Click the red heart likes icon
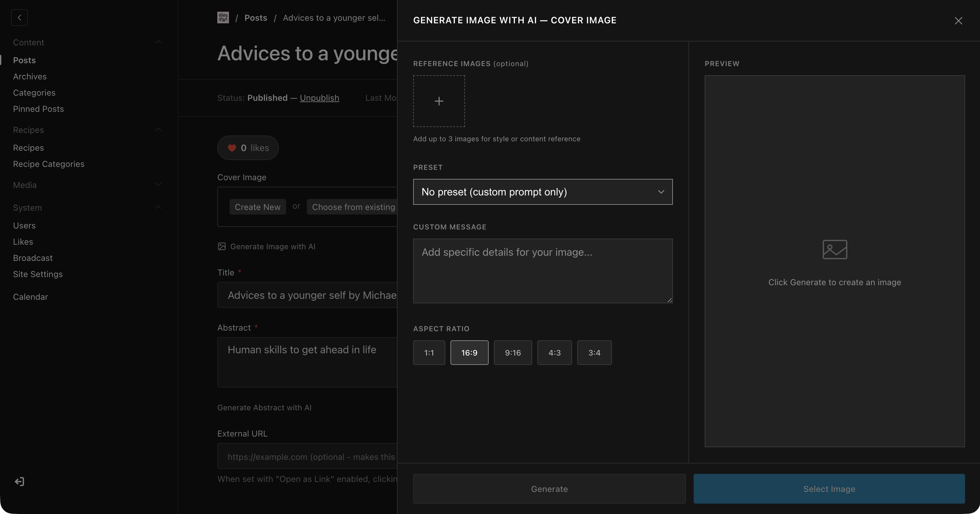The image size is (980, 514). coord(232,148)
